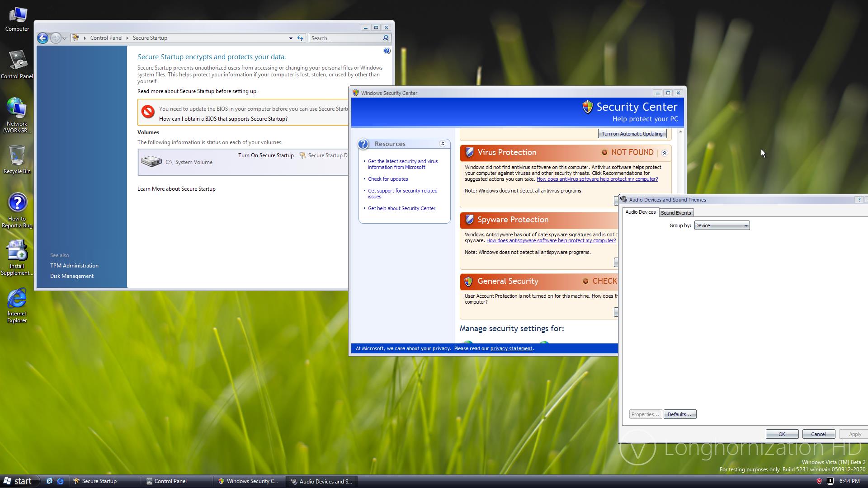Collapse the Virus Protection section
The image size is (868, 488).
(665, 153)
